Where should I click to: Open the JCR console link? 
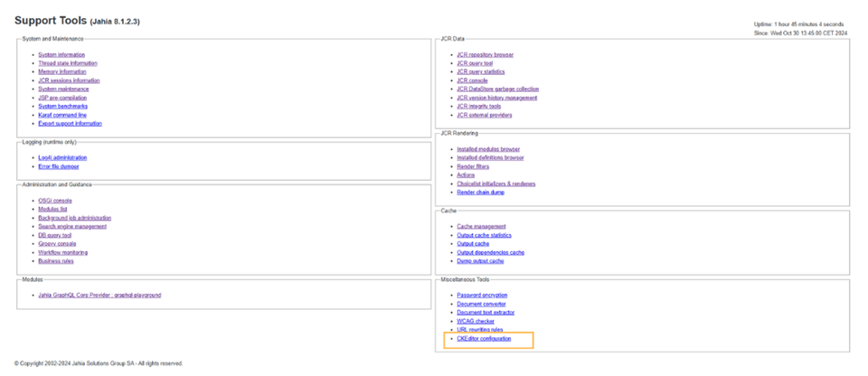tap(472, 80)
